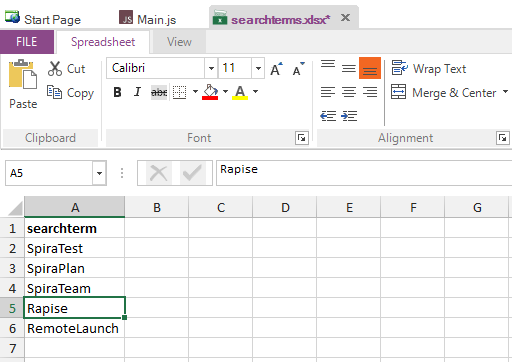This screenshot has width=512, height=362.
Task: Click the Cut scissors button
Action: pyautogui.click(x=66, y=69)
